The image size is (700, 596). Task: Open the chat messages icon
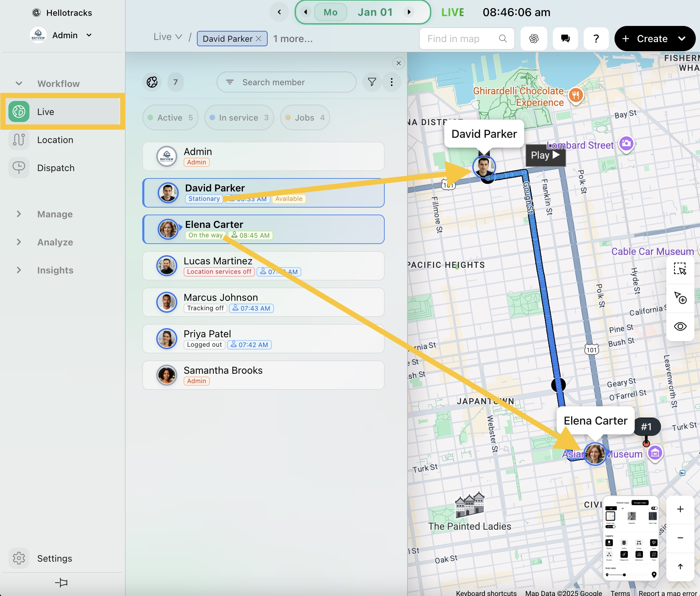(565, 39)
